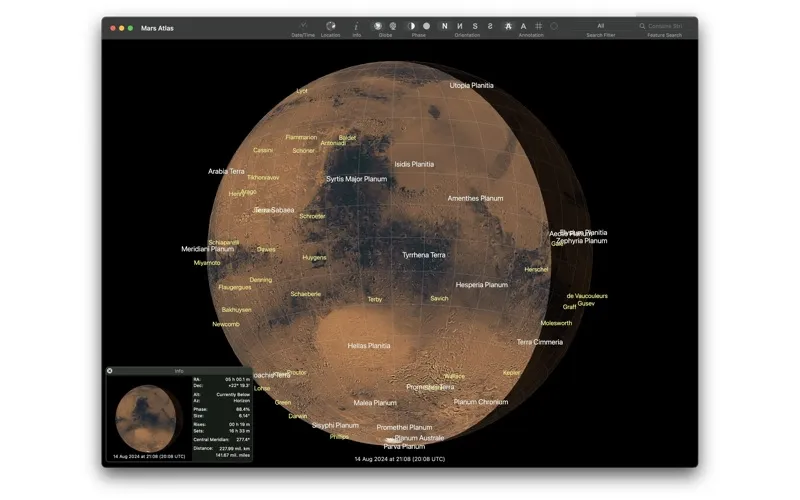Image resolution: width=800 pixels, height=500 pixels.
Task: Click the Miyamoto crater label
Action: click(207, 263)
